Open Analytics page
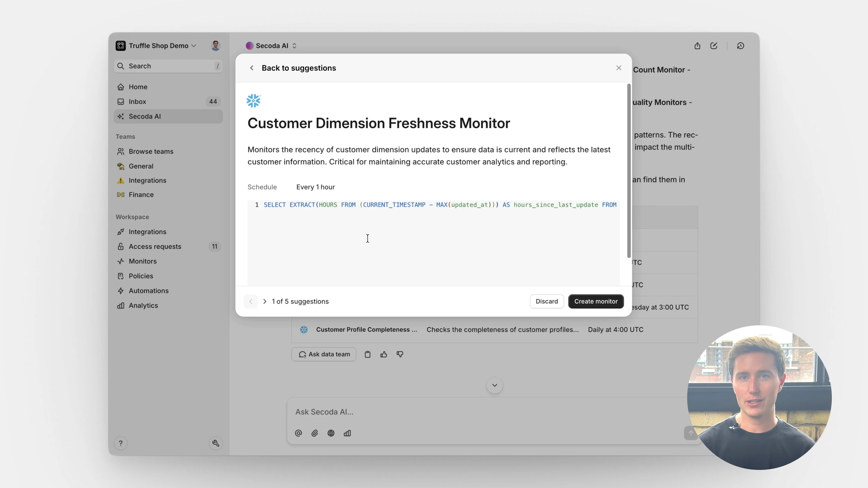Screen dimensions: 868x488 click(168, 306)
